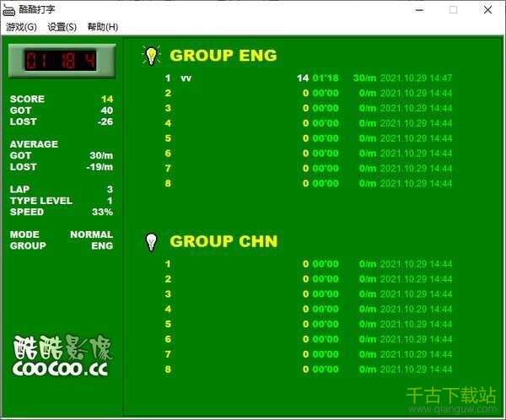The width and height of the screenshot is (506, 420).
Task: Click the TYPE LEVEL value
Action: [x=109, y=201]
